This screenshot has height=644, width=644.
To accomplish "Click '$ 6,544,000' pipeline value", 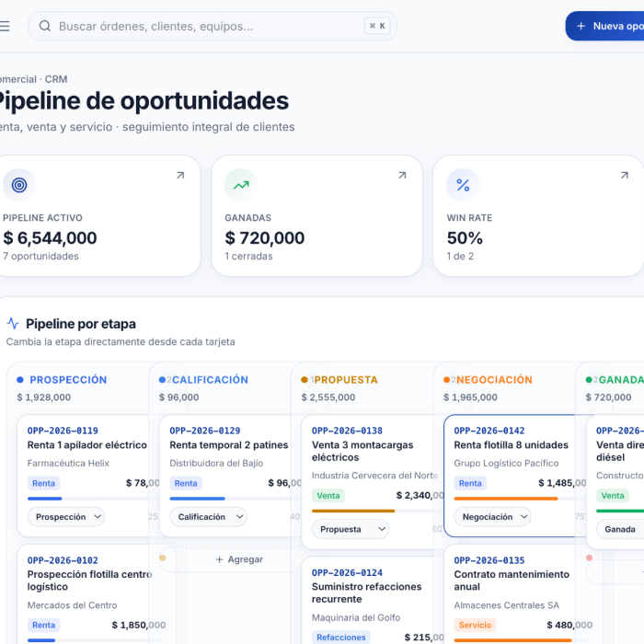I will coord(50,238).
